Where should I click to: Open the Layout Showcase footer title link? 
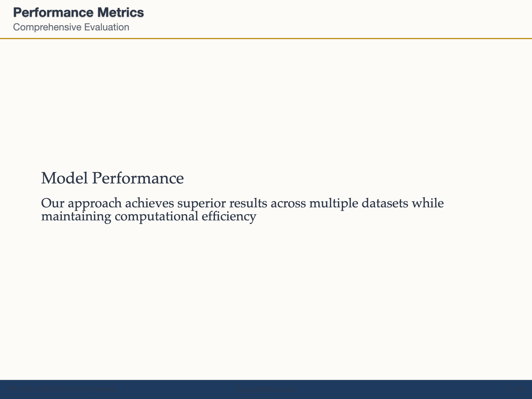265,389
